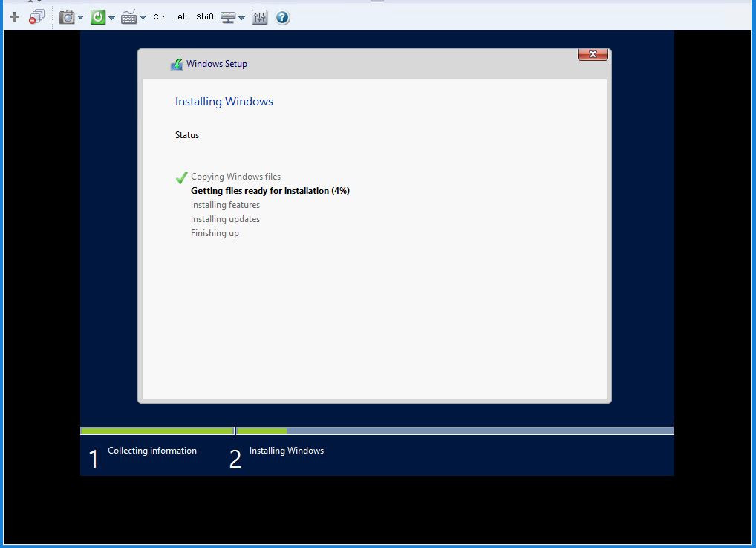Toggle the Shift modifier key
Image resolution: width=756 pixels, height=548 pixels.
[x=205, y=16]
